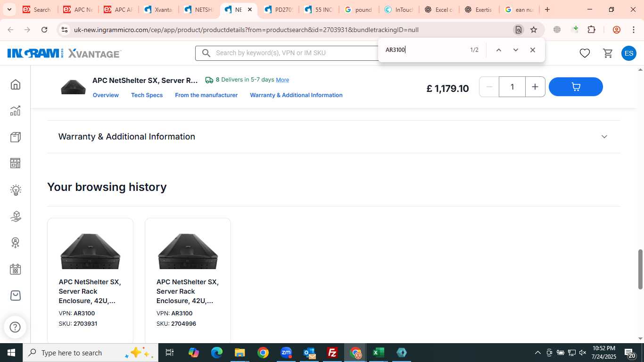Image resolution: width=644 pixels, height=362 pixels.
Task: Open the analytics chart sidebar icon
Action: (x=16, y=111)
